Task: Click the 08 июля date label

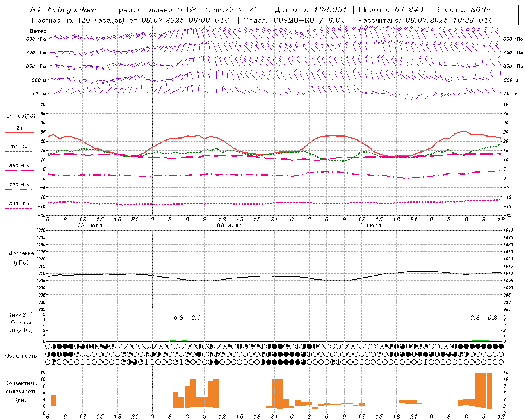Action: (90, 226)
